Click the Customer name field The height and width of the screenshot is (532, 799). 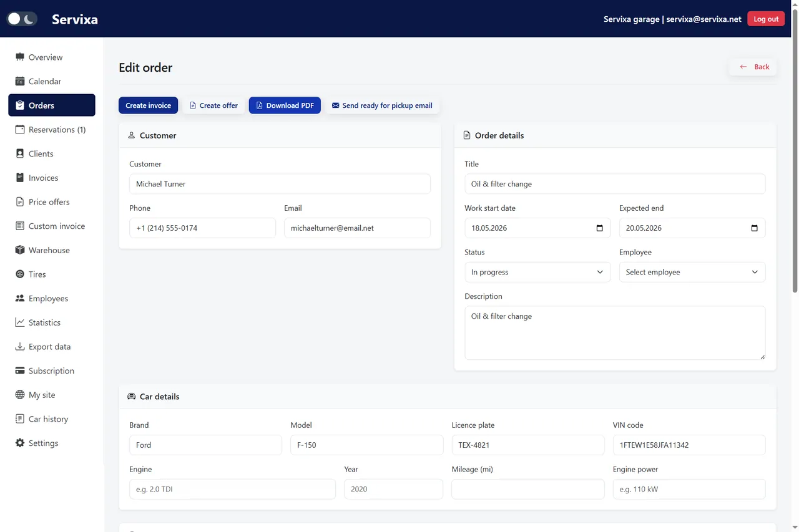pyautogui.click(x=280, y=184)
